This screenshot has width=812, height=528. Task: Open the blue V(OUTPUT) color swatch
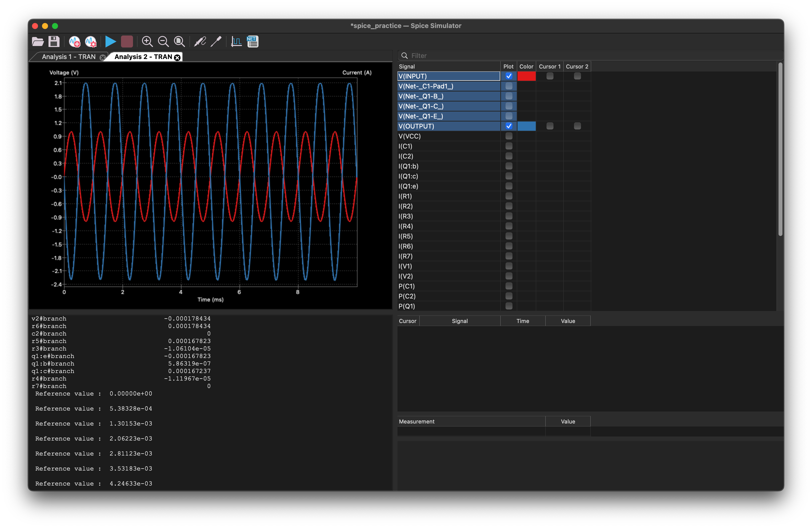pos(526,126)
